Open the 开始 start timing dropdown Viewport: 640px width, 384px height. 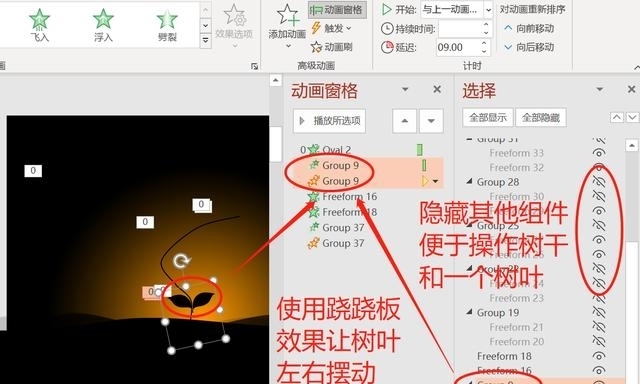point(488,10)
